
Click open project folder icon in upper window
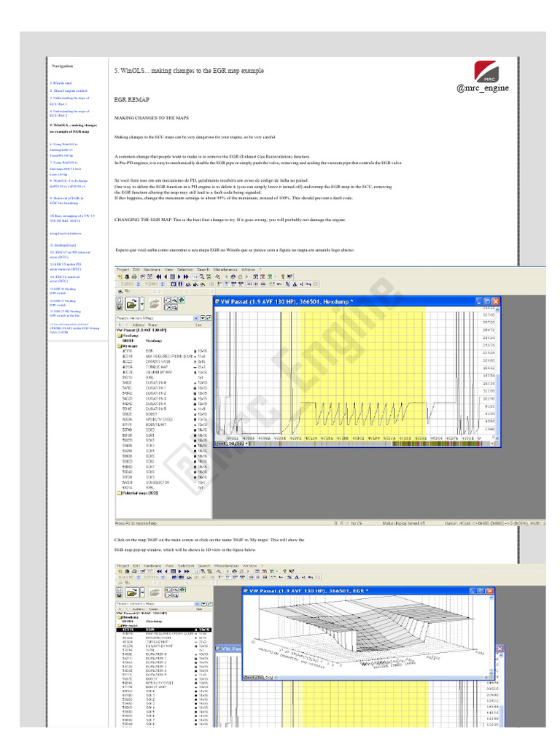click(x=132, y=303)
